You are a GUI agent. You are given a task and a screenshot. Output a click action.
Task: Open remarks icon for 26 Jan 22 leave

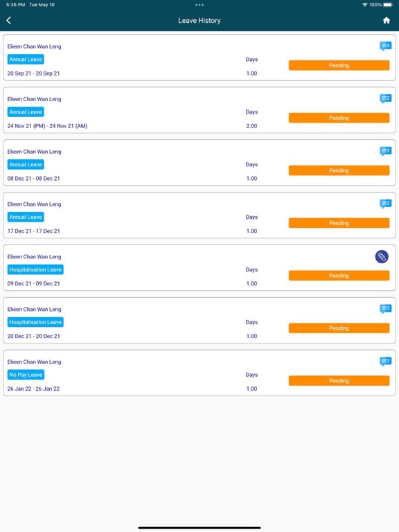pos(385,362)
